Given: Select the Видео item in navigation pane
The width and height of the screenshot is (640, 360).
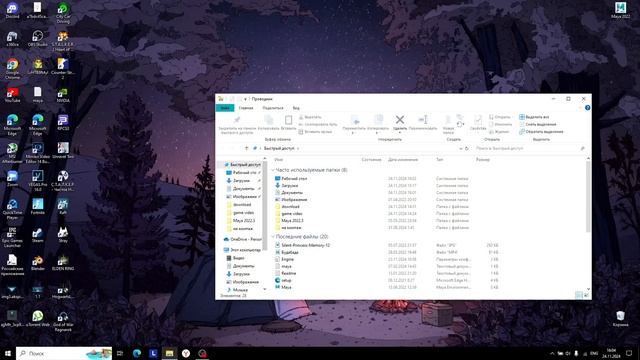Looking at the screenshot, I should (236, 258).
